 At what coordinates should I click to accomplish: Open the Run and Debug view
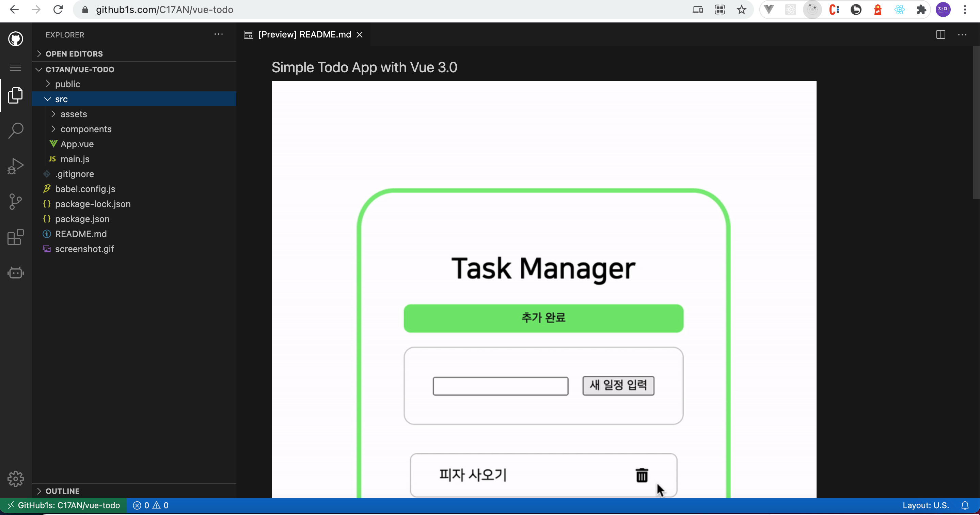tap(16, 166)
